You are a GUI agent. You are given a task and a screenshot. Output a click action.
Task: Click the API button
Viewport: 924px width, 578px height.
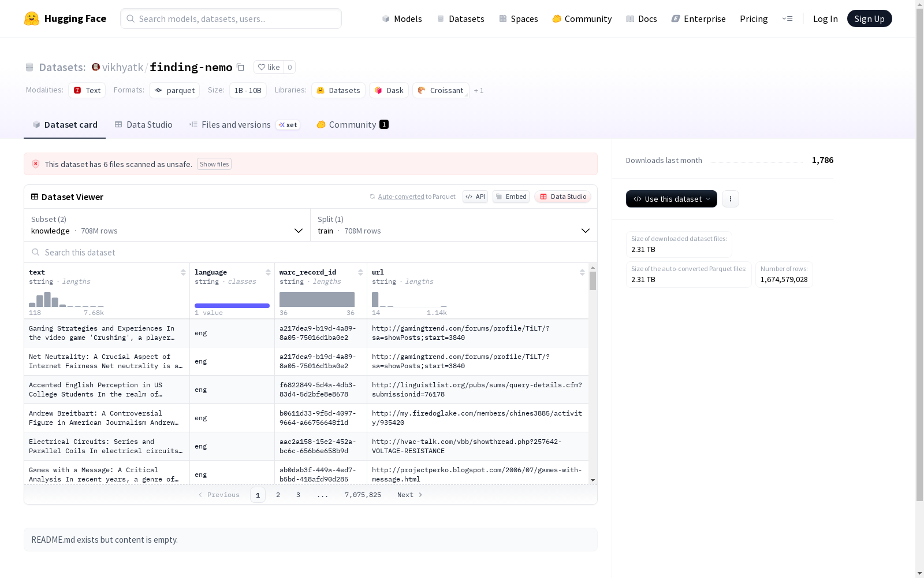pyautogui.click(x=475, y=197)
